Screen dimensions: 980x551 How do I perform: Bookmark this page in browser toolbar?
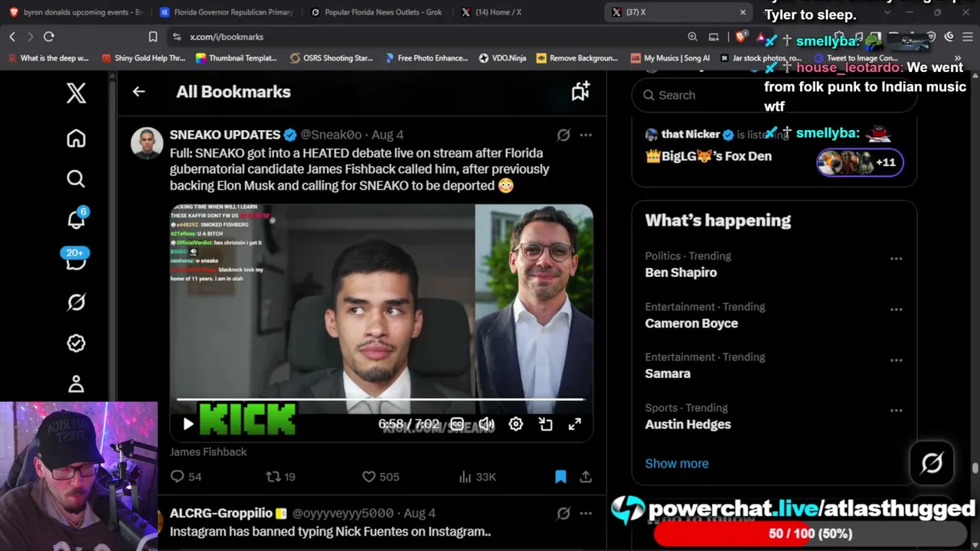(153, 37)
